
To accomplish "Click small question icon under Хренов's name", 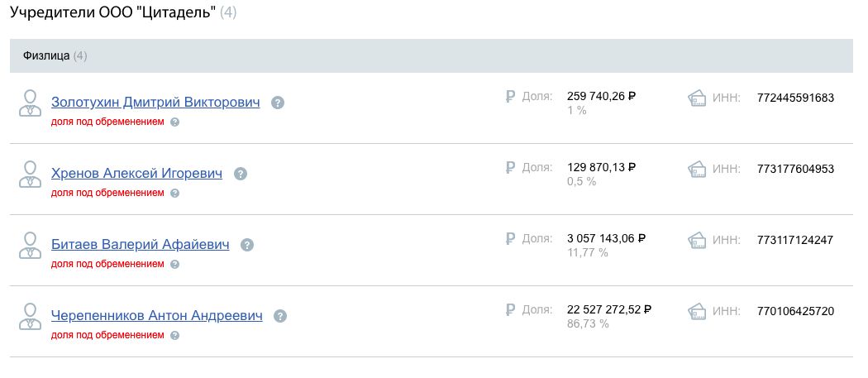I will tap(175, 193).
